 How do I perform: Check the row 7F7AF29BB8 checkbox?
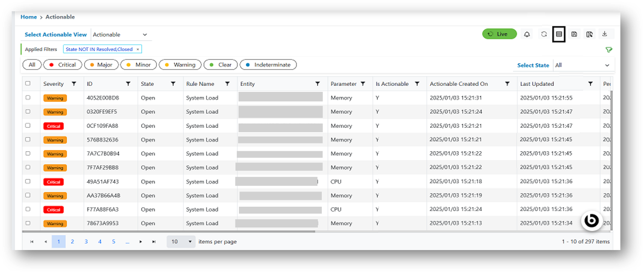28,167
